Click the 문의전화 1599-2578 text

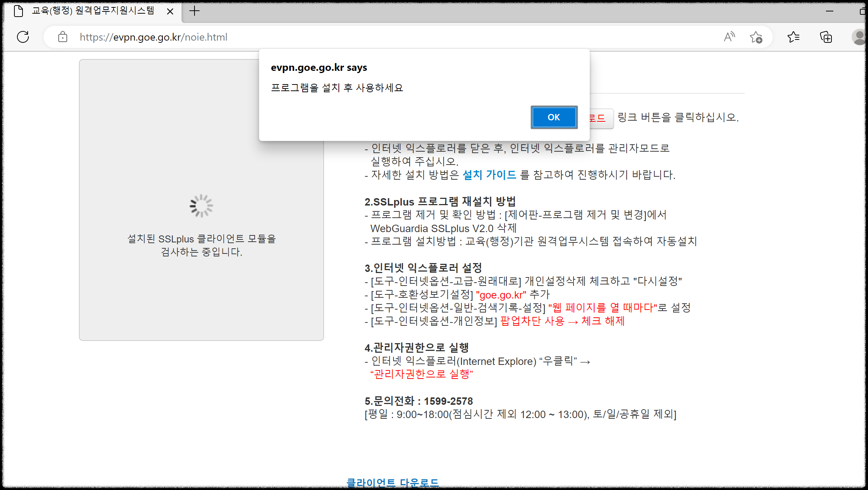tap(418, 401)
